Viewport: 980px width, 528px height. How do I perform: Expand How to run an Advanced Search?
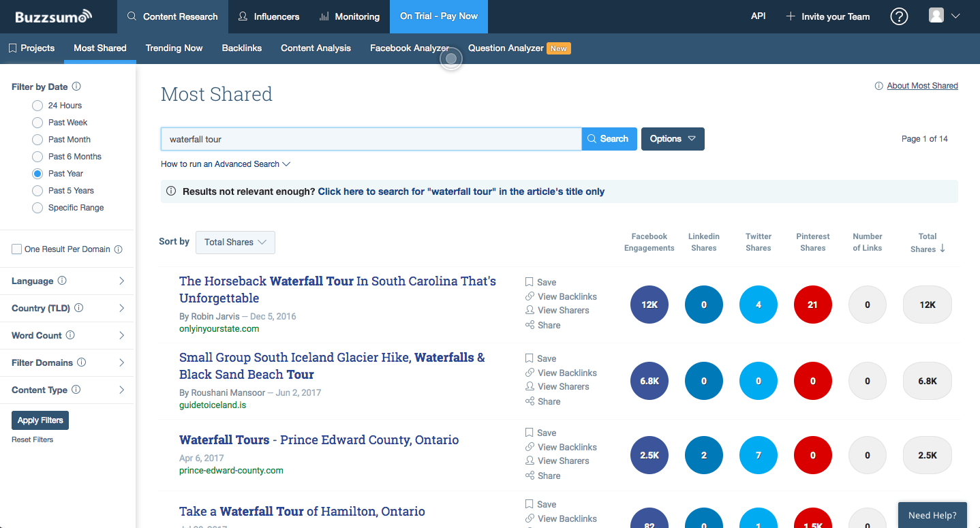[x=226, y=164]
